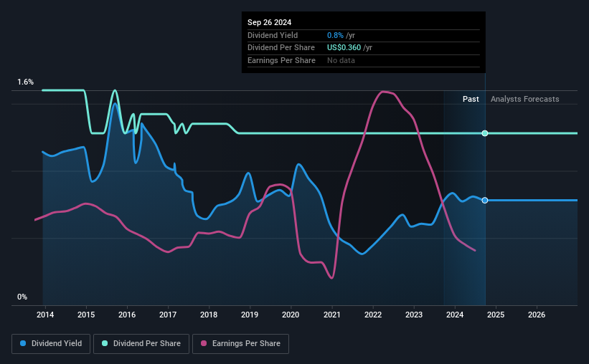589x364 pixels.
Task: Toggle the Dividend Yield legend button
Action: click(x=51, y=343)
